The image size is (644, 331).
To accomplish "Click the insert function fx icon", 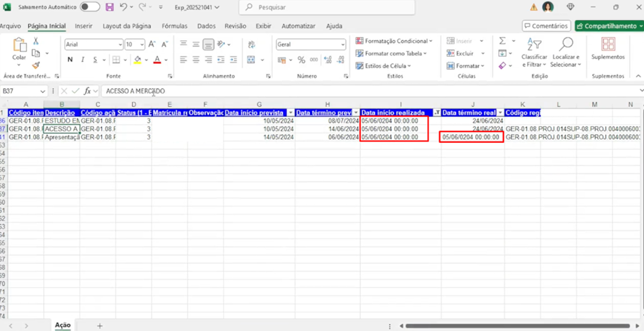I will (87, 91).
